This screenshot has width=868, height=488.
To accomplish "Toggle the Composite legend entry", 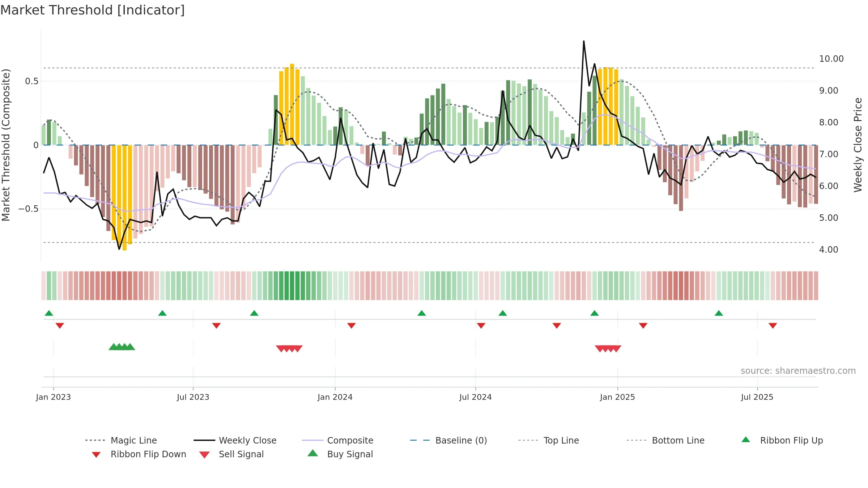I will coord(337,440).
